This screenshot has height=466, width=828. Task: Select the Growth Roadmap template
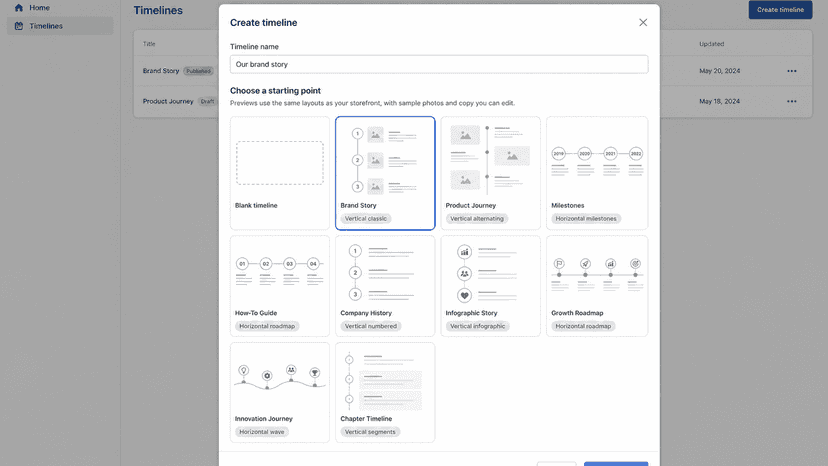[x=597, y=286]
